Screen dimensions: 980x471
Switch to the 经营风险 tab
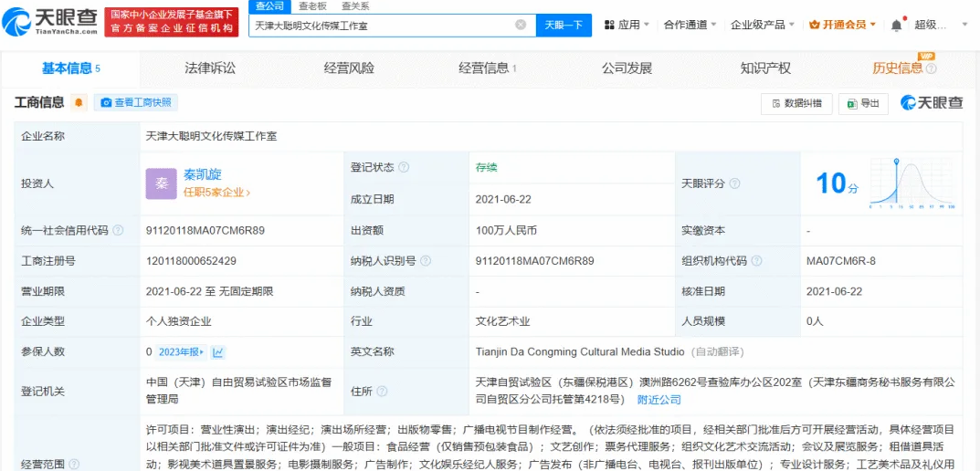[349, 68]
